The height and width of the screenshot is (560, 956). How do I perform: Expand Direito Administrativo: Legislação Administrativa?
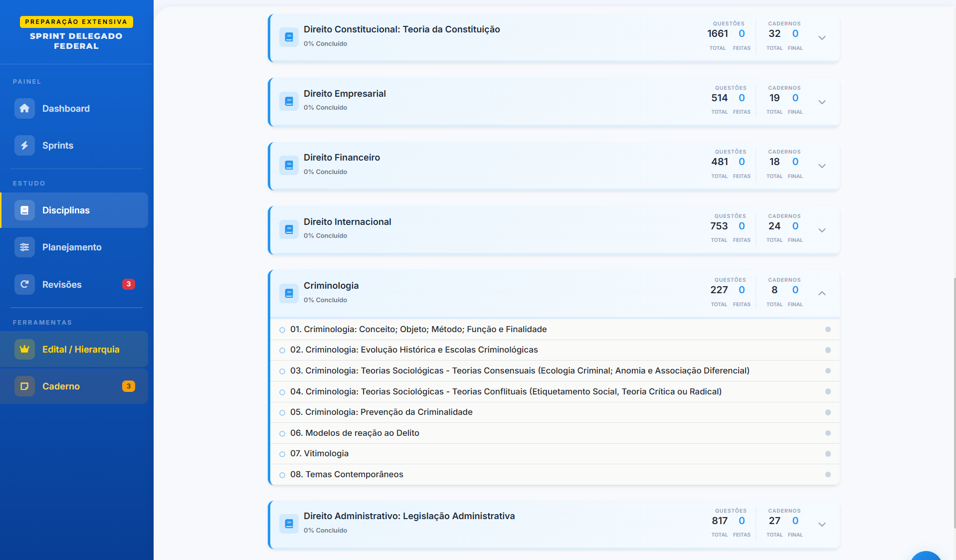[822, 525]
